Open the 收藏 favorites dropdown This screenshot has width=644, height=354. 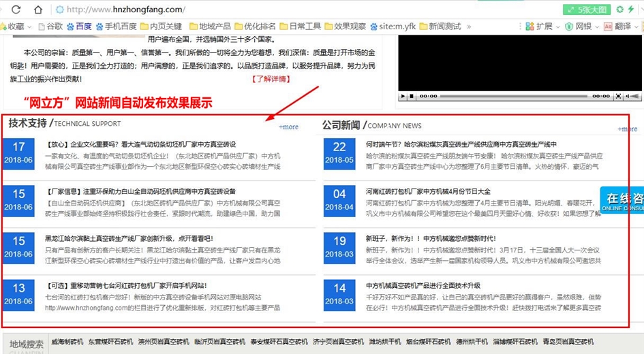tap(16, 27)
